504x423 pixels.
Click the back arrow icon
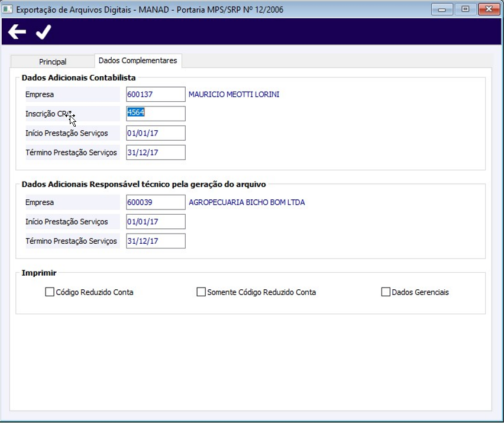17,32
